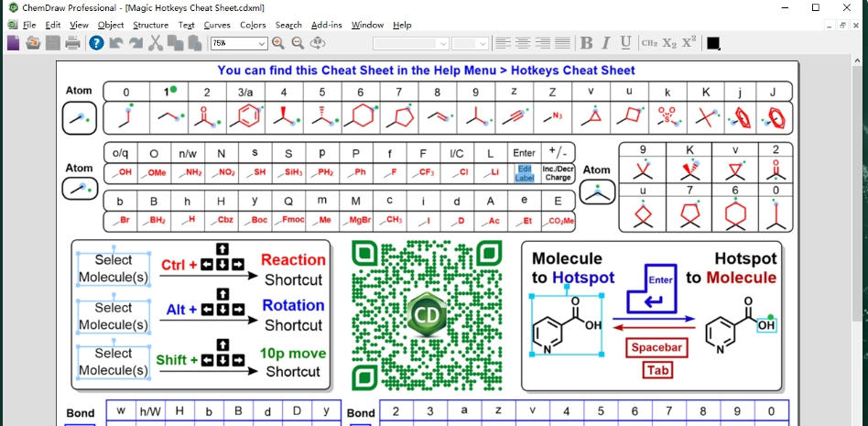Toggle subscript formatting
Image resolution: width=868 pixels, height=426 pixels.
click(669, 43)
